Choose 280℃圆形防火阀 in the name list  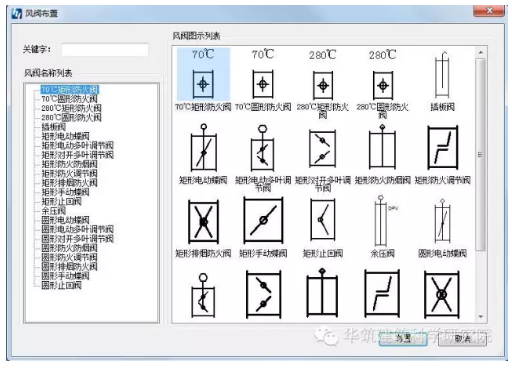tap(71, 117)
